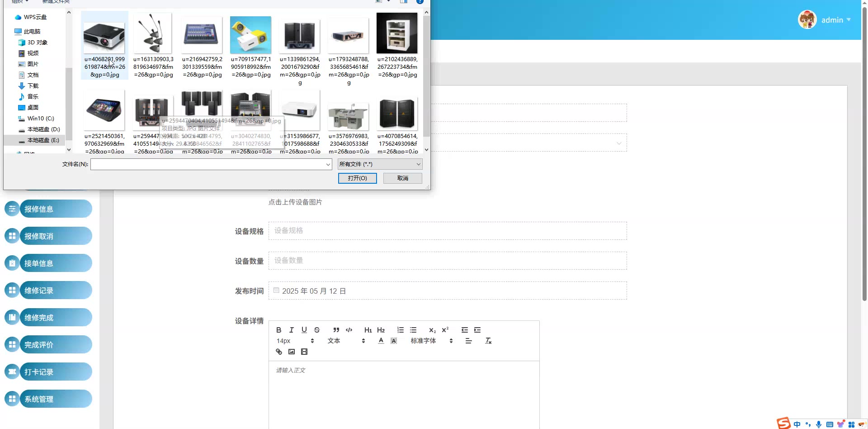Viewport: 868px width, 429px height.
Task: Click the 取消 button in file dialog
Action: click(403, 178)
